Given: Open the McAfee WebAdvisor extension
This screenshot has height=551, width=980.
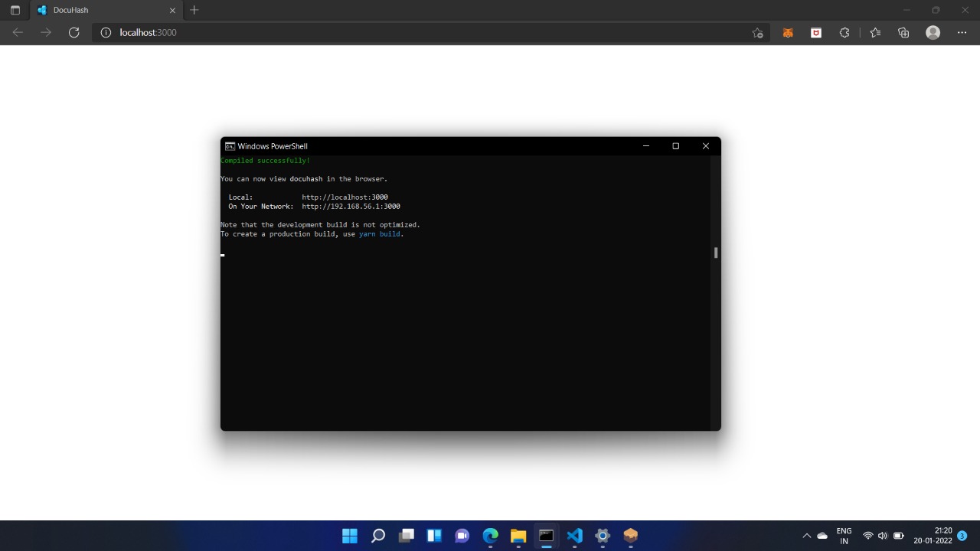Looking at the screenshot, I should pyautogui.click(x=816, y=32).
